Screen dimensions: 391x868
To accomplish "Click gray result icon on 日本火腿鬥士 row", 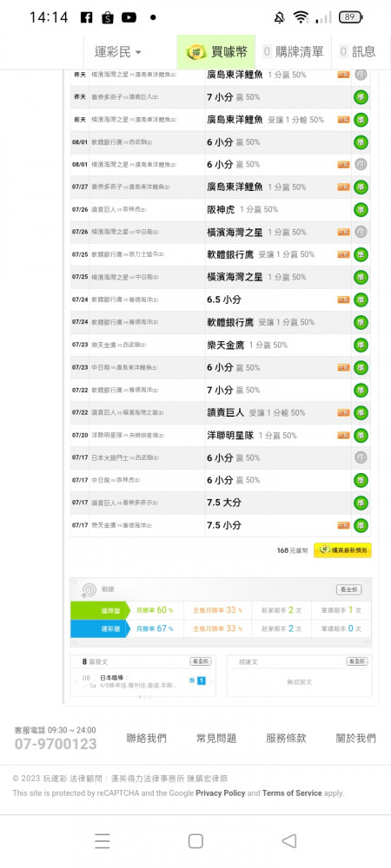I will point(361,457).
